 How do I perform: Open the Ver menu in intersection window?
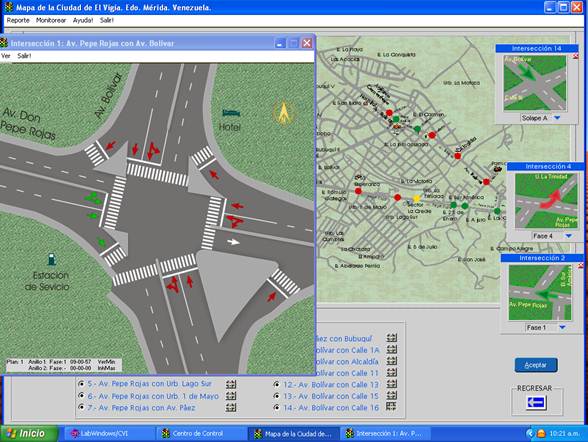click(6, 56)
